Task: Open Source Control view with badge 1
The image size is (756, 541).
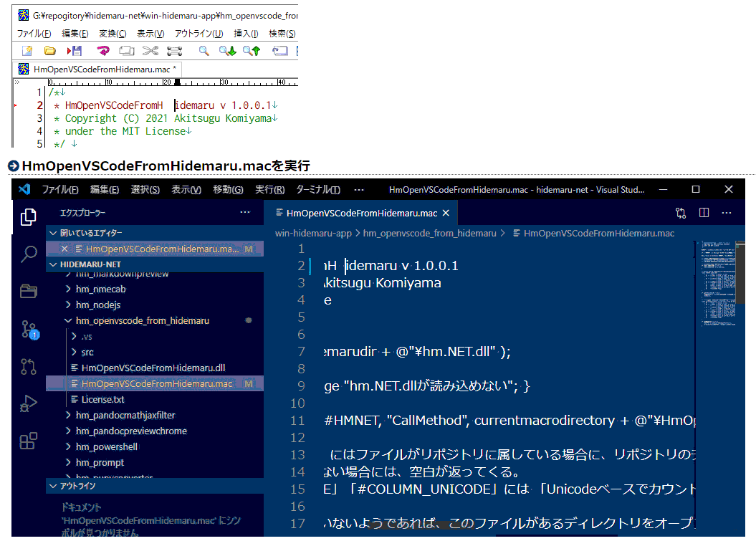Action: (x=29, y=330)
